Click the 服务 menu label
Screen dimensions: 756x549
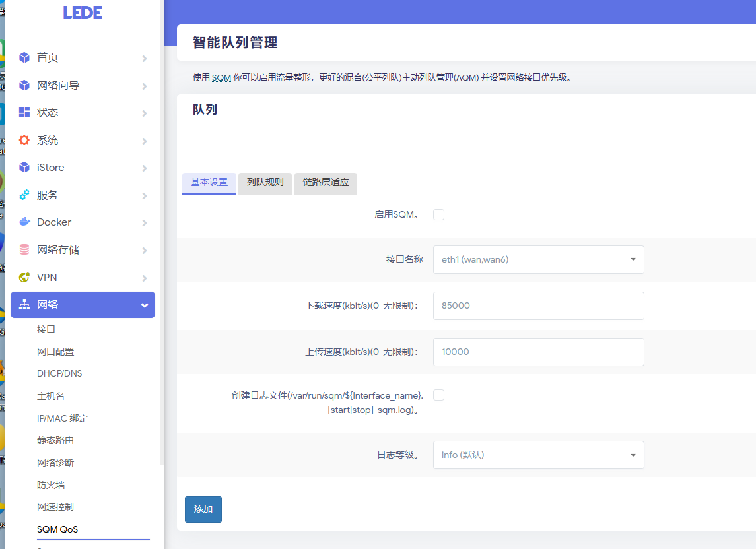pyautogui.click(x=48, y=195)
